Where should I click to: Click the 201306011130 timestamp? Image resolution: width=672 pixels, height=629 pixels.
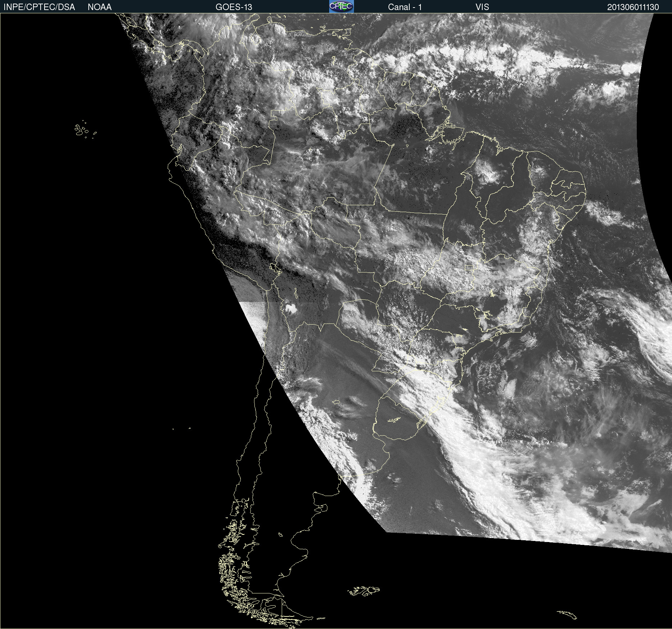click(x=633, y=7)
